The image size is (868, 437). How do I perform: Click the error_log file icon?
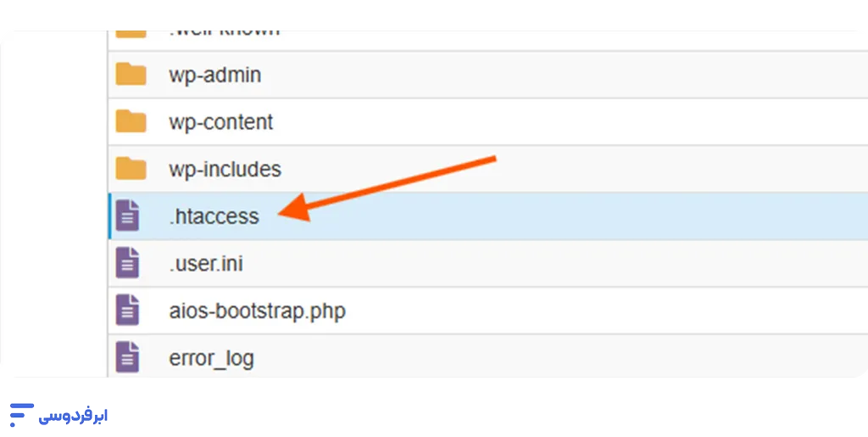click(127, 357)
